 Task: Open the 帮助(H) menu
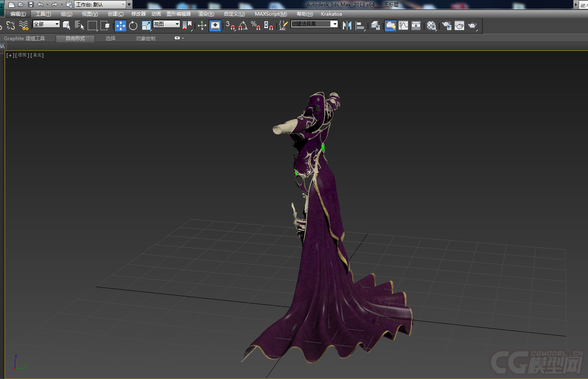[x=305, y=14]
